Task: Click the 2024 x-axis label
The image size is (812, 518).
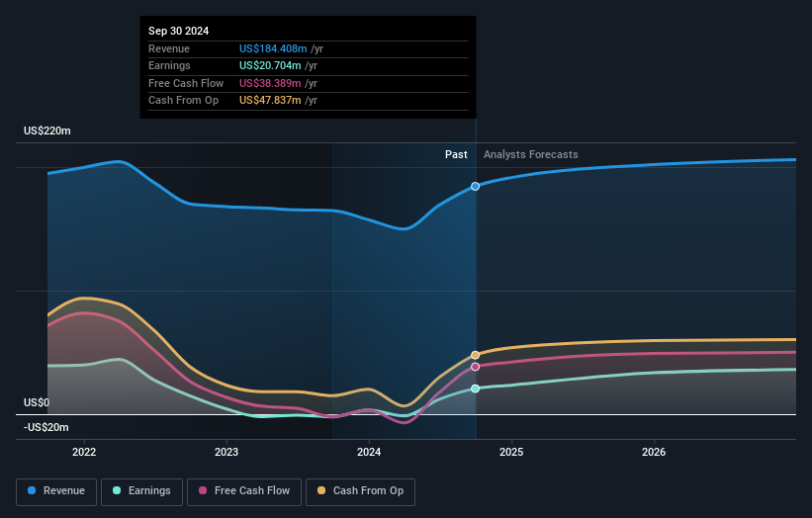Action: point(369,452)
